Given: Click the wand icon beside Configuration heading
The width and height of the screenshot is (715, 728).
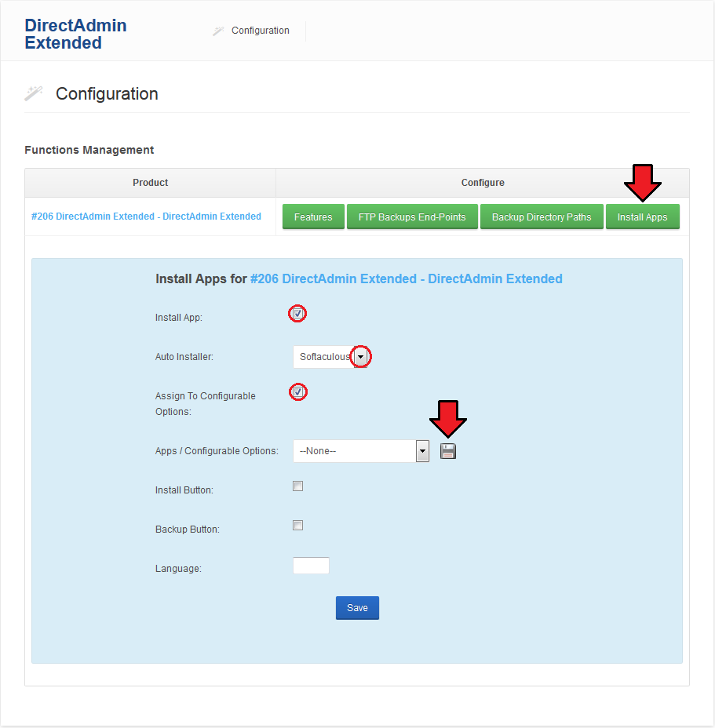Looking at the screenshot, I should pyautogui.click(x=34, y=93).
